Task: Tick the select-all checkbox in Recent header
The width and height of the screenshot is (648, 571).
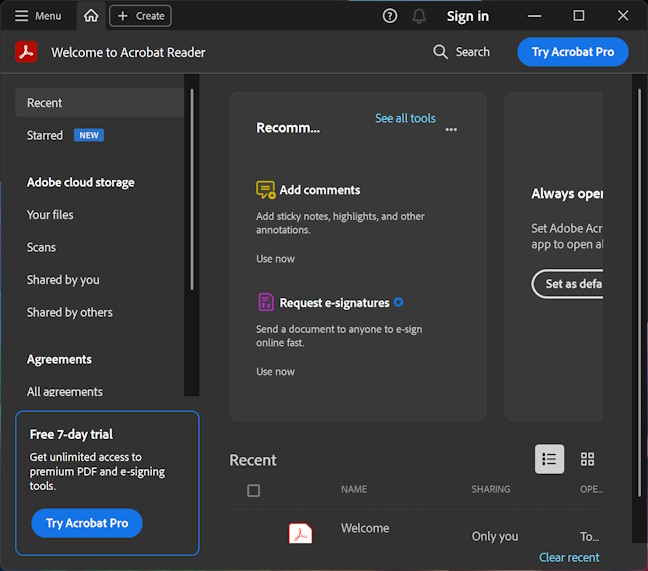Action: tap(253, 490)
